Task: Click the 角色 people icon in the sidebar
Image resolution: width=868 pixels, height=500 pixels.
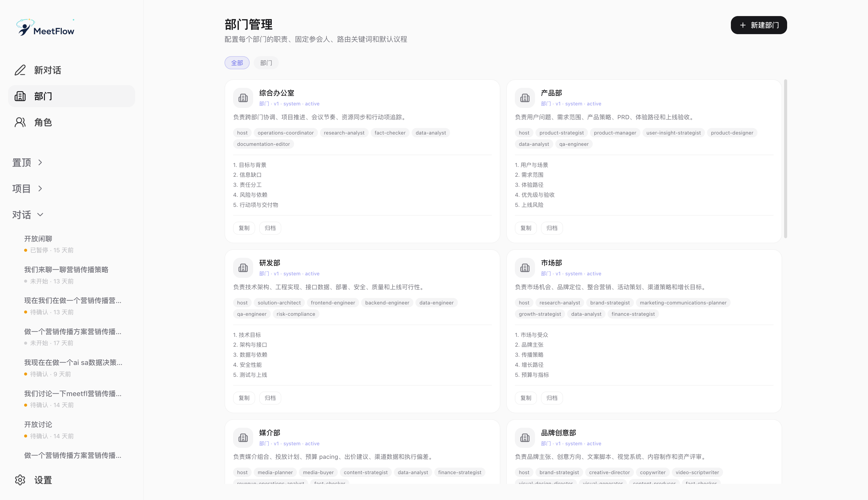Action: coord(20,122)
